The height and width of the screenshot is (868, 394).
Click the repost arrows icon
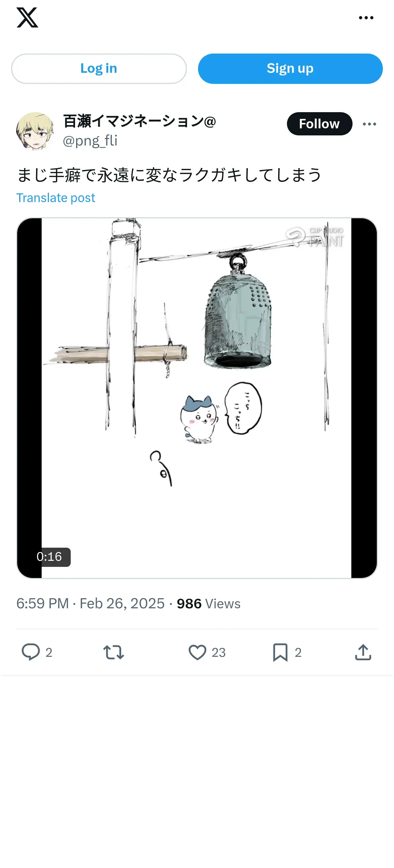click(x=113, y=652)
